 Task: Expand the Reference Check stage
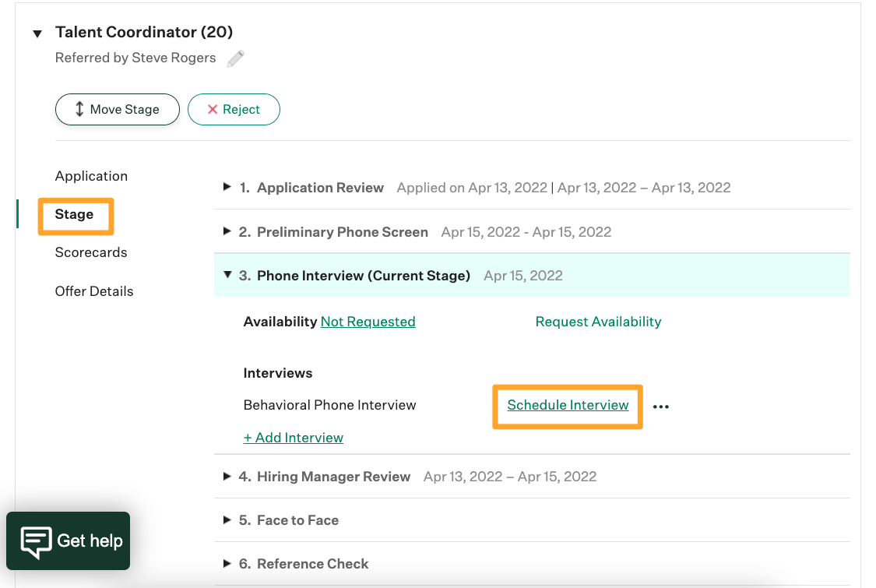click(227, 563)
